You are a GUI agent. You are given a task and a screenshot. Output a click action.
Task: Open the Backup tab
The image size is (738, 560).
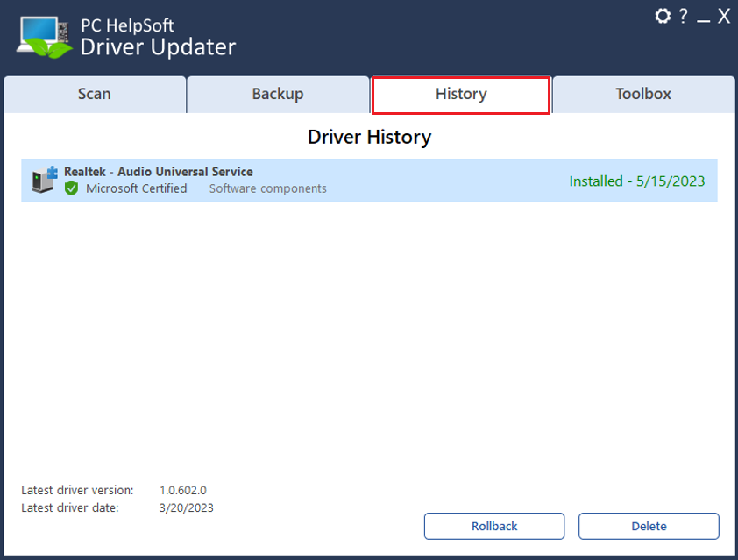(278, 94)
